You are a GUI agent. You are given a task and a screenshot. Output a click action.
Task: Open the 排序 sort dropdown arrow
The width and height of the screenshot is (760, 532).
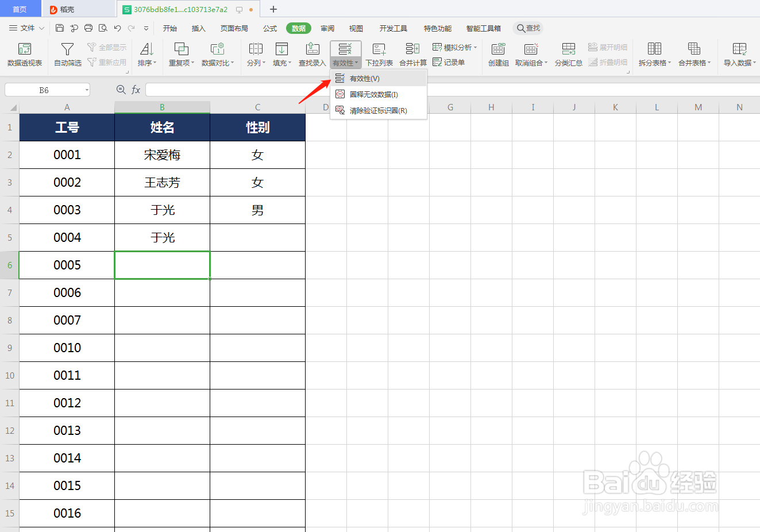click(x=155, y=63)
